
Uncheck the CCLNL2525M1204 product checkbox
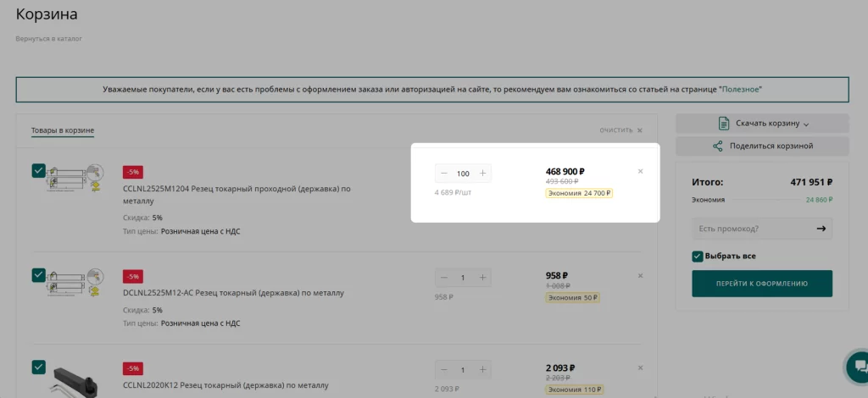point(38,171)
